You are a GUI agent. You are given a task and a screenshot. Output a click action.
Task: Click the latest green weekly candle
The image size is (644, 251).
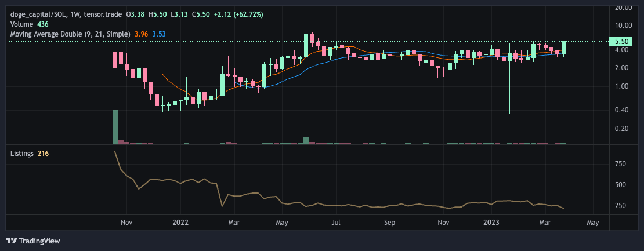point(564,48)
